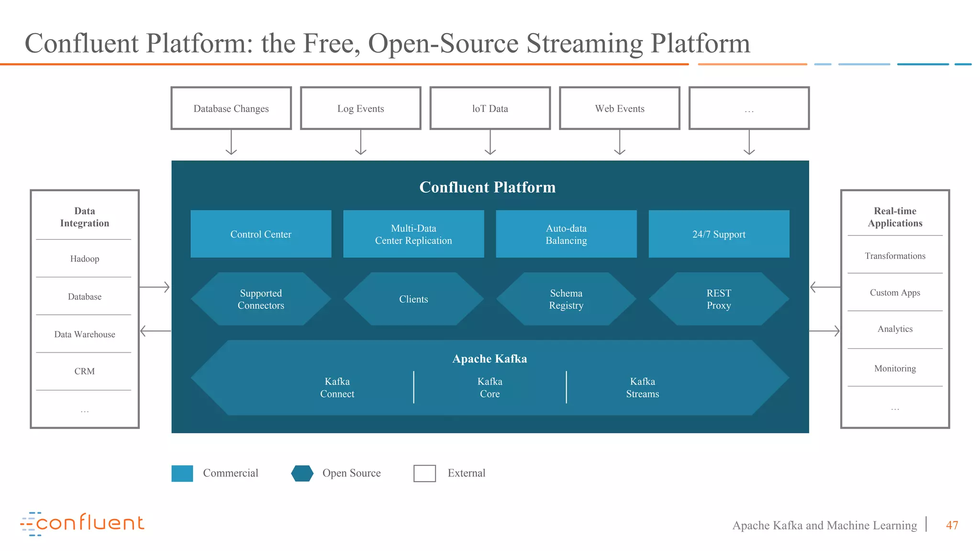
Task: Click the Open Source hexagon legend icon
Action: click(302, 473)
